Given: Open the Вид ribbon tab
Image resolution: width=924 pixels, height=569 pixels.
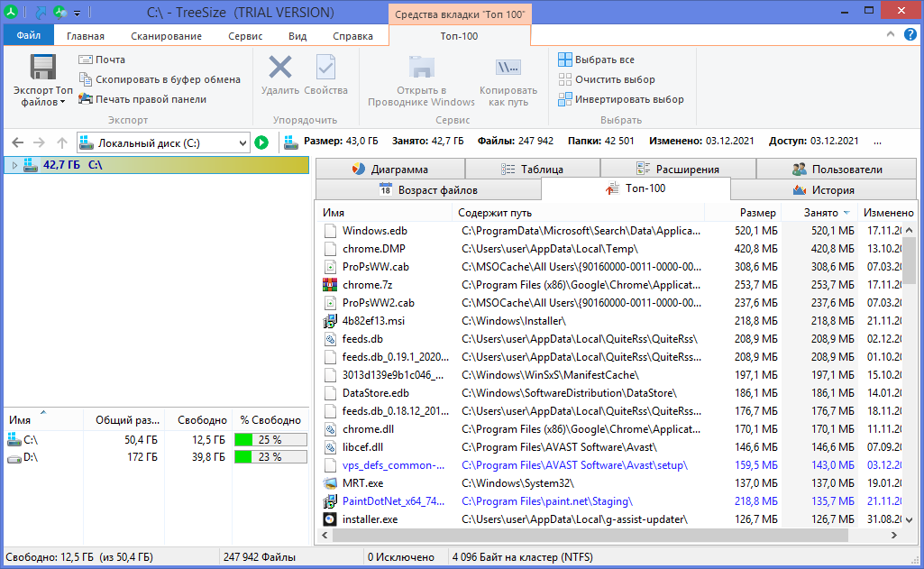Looking at the screenshot, I should [297, 36].
